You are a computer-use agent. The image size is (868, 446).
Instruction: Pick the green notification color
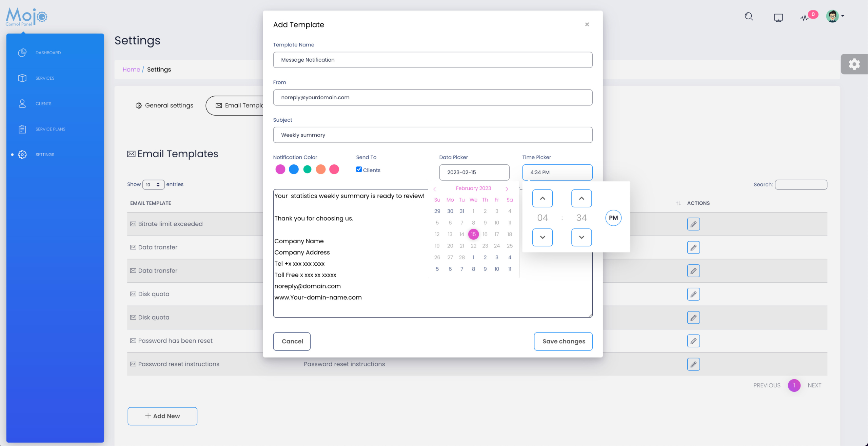pos(307,169)
